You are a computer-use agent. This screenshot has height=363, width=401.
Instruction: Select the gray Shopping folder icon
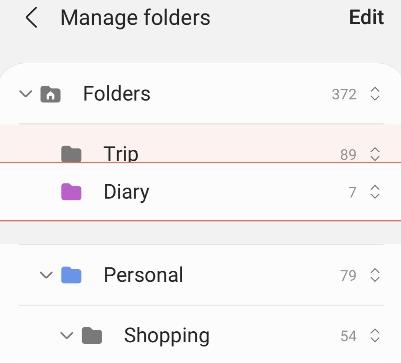(92, 335)
